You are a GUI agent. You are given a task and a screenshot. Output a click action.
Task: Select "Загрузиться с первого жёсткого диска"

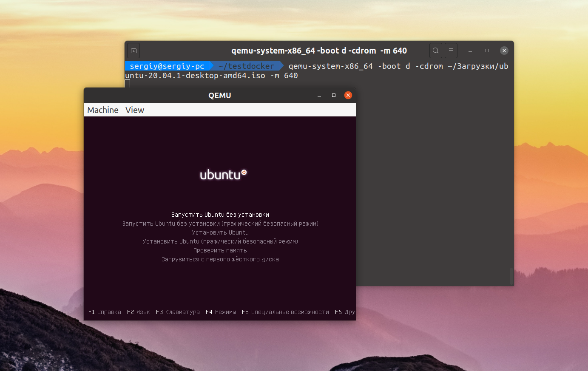click(220, 259)
